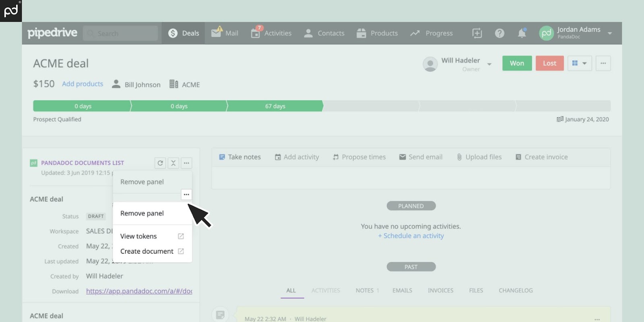Click the Create document external link icon
Viewport: 644px width, 322px height.
pyautogui.click(x=181, y=251)
